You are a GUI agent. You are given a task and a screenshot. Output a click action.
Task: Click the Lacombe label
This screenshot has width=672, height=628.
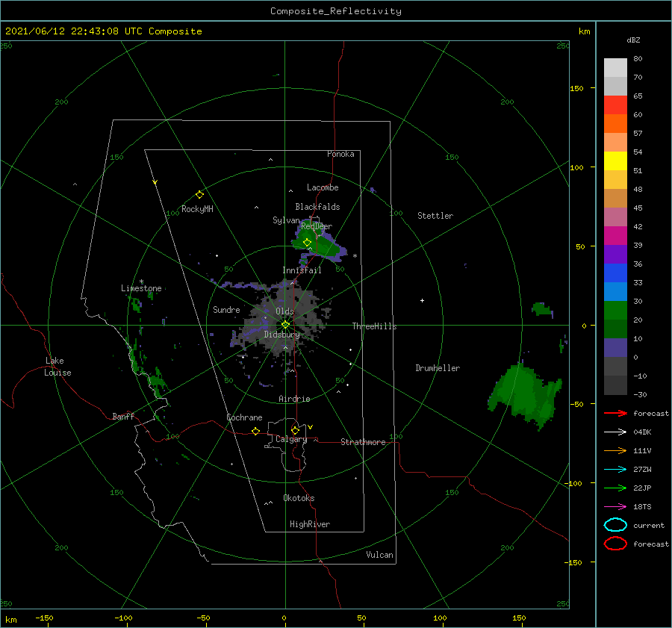323,187
